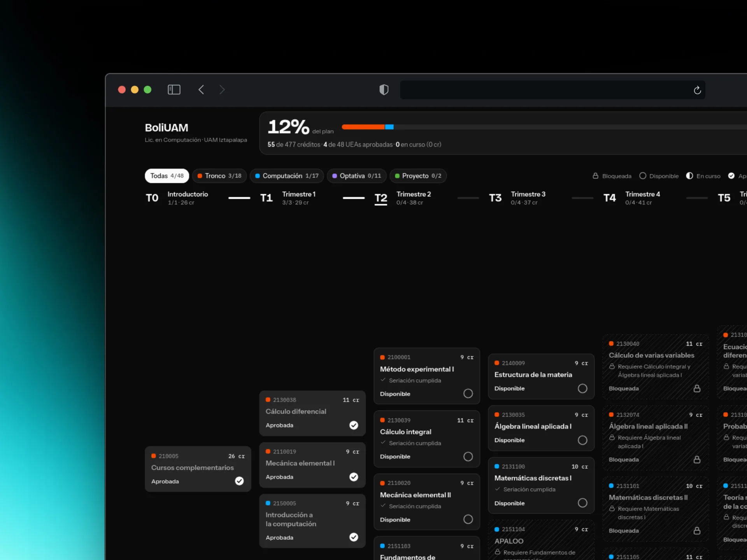Open the Fundamentos de course card 2151103
The image size is (747, 560).
click(x=427, y=549)
